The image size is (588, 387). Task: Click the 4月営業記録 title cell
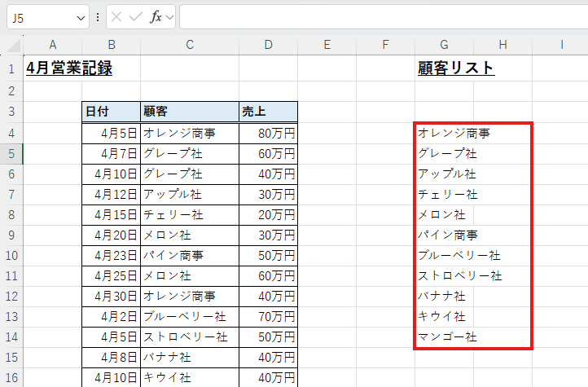click(69, 68)
